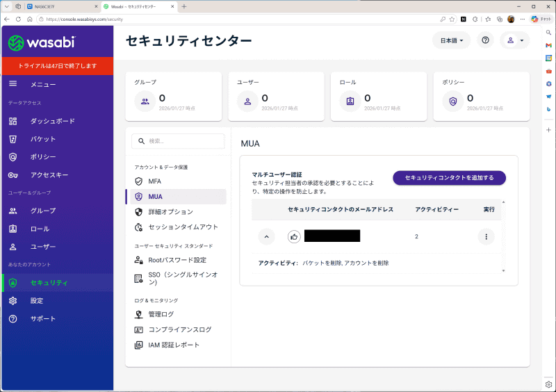Screen dimensions: 556x392
Task: Click the Settings (設定) gear icon
Action: (x=13, y=301)
